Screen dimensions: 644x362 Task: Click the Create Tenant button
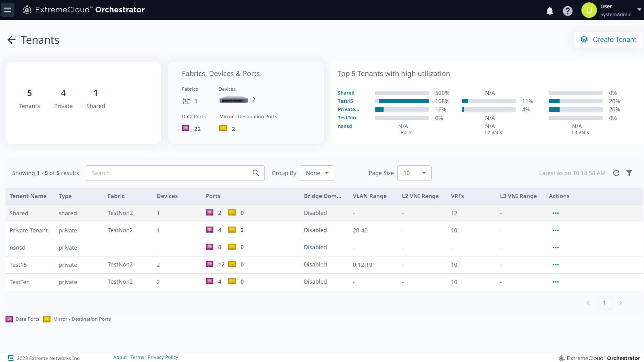(x=608, y=40)
